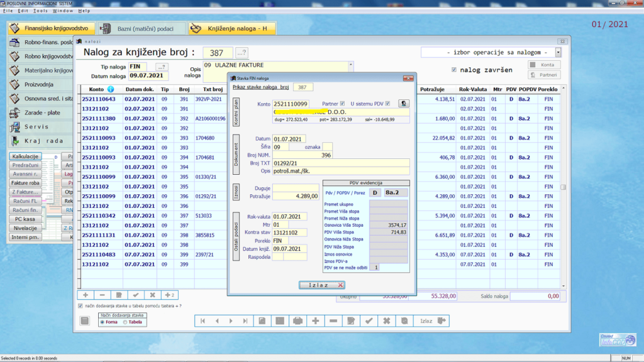Toggle 'način dodavanja stavke u tabelu' checkbox
644x362 pixels.
(80, 306)
